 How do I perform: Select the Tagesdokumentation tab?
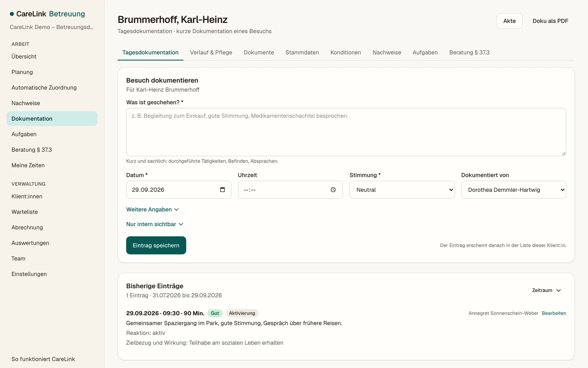pos(150,52)
